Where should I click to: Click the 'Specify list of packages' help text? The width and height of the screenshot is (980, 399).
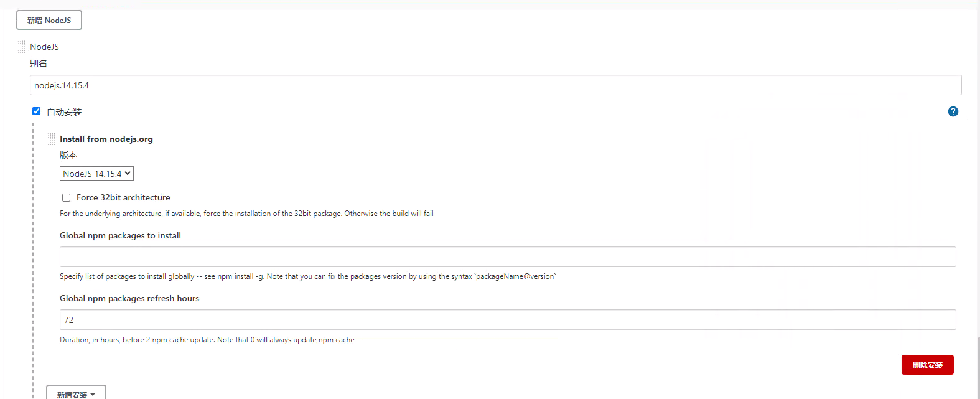307,276
